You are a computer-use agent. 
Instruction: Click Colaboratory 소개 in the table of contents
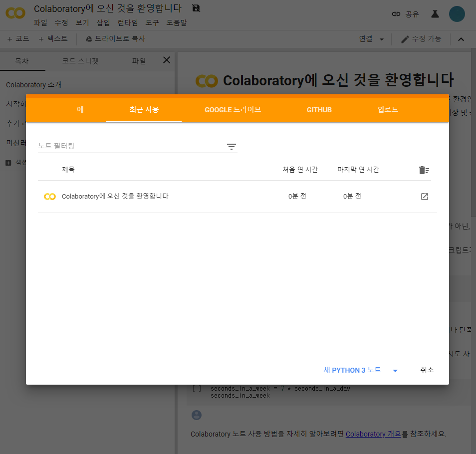pos(34,85)
